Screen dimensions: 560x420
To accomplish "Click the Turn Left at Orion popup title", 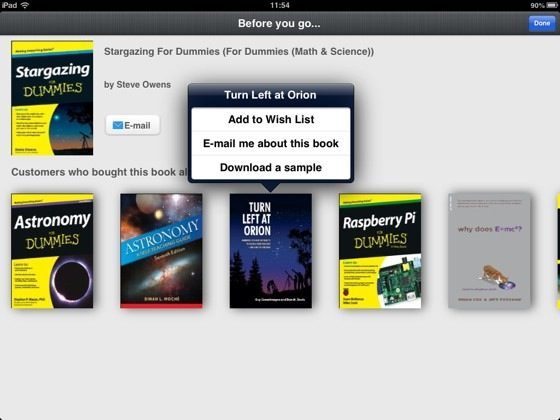I will (270, 95).
